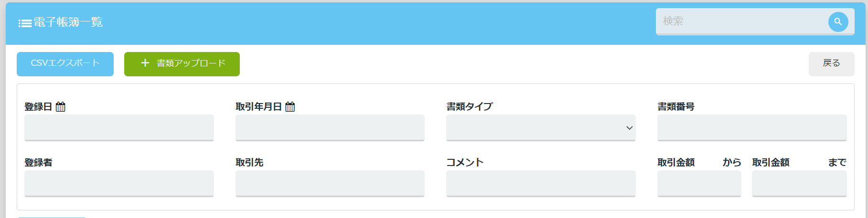Click into the 登録者 field
The height and width of the screenshot is (218, 868).
(x=119, y=184)
